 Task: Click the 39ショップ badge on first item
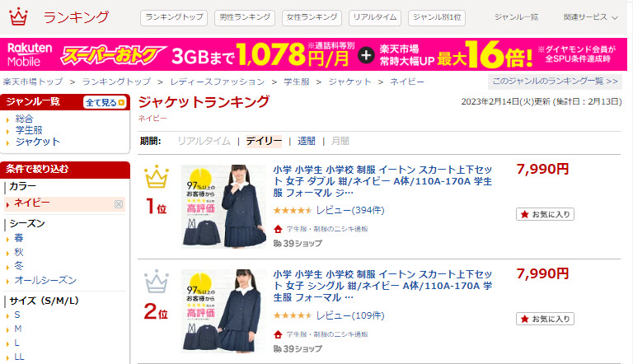tap(298, 244)
